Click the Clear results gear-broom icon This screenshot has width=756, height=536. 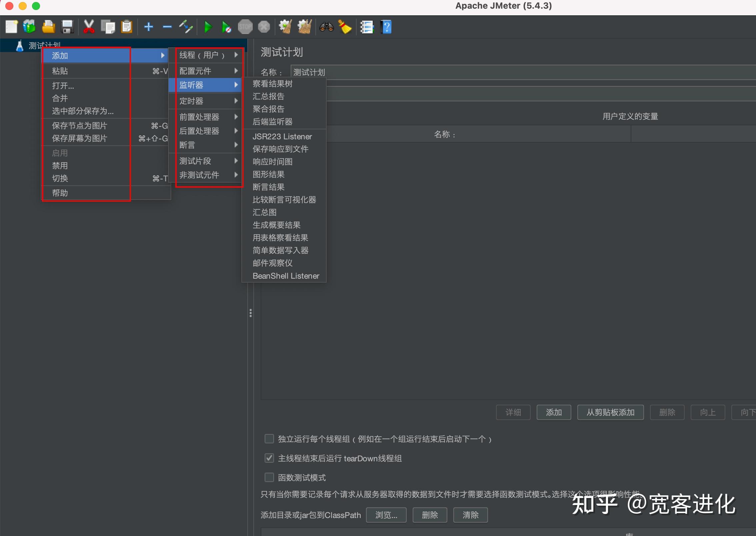(x=285, y=27)
